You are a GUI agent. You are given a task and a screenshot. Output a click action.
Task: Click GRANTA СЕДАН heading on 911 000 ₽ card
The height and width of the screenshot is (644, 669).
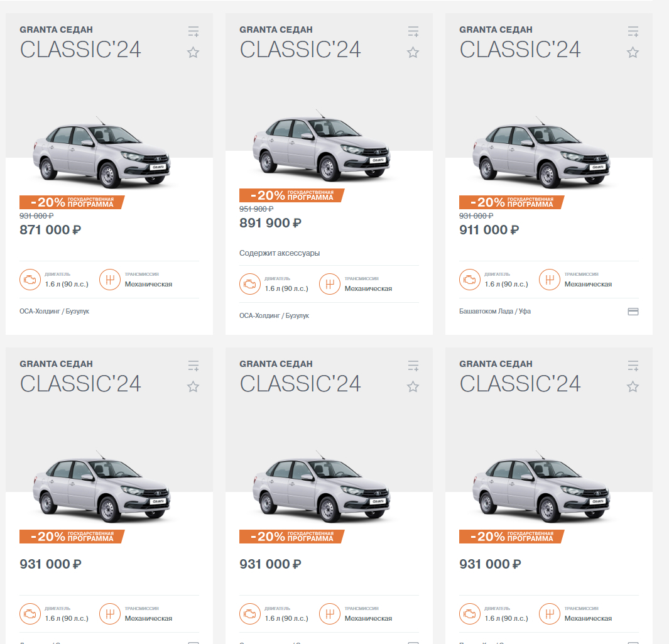496,30
